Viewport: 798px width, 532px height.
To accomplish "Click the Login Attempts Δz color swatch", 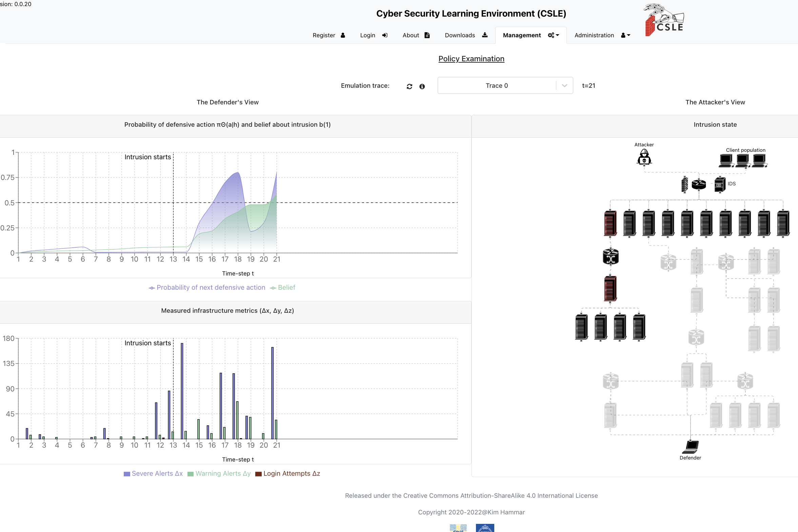I will point(258,474).
